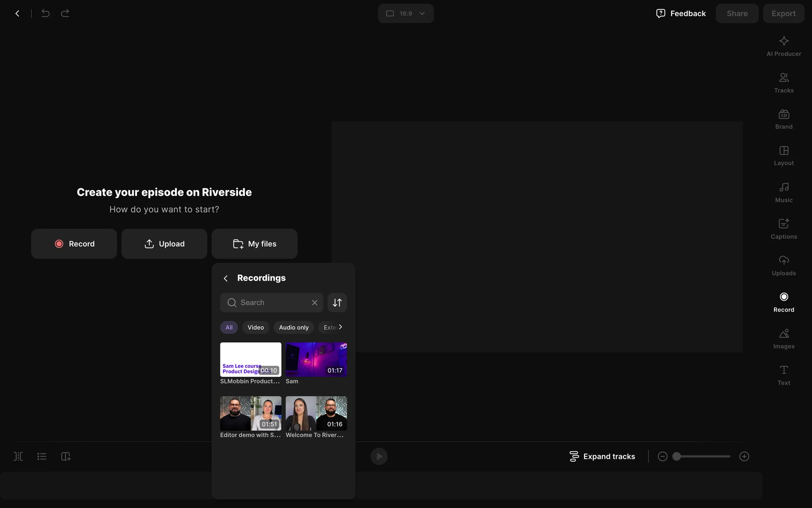Open the Uploads sidebar panel
812x508 pixels.
[x=784, y=265]
